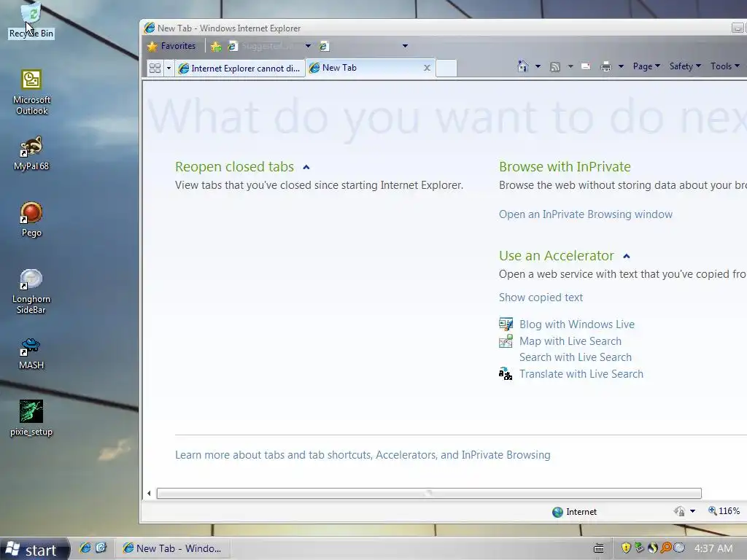
Task: Click Blog with Windows Live link
Action: [x=577, y=324]
